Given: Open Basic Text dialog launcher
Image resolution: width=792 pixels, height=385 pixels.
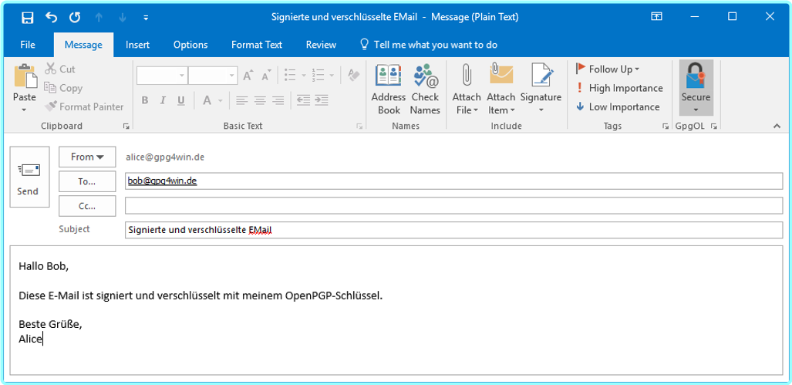Looking at the screenshot, I should point(359,126).
